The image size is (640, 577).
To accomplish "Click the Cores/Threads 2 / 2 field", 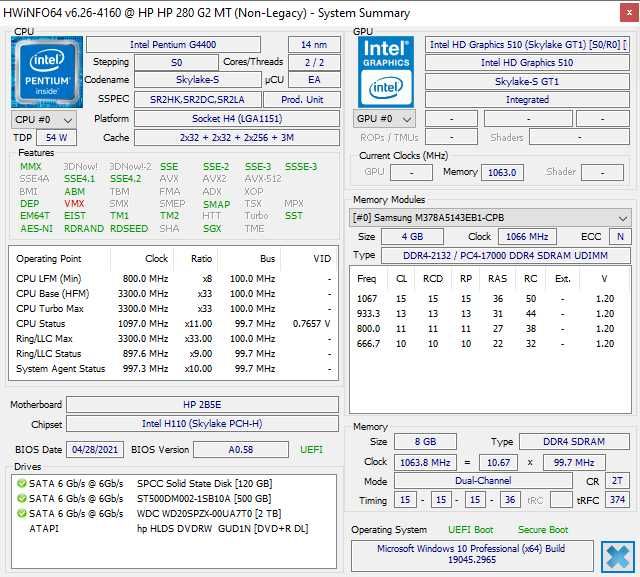I will 314,62.
